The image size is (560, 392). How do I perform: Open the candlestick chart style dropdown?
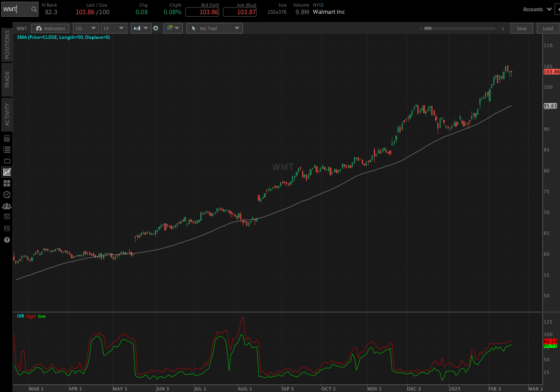tap(141, 28)
